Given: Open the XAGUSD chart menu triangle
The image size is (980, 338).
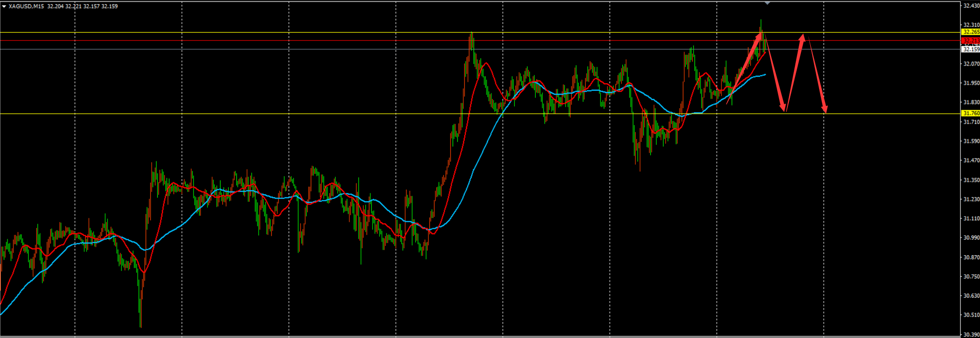Looking at the screenshot, I should click(x=4, y=7).
